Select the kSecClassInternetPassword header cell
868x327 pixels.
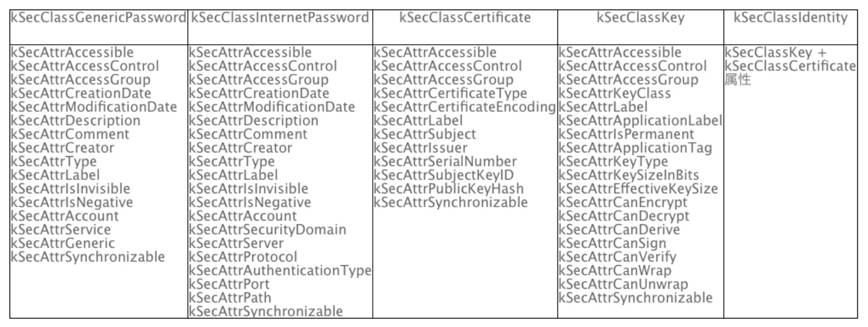click(x=280, y=18)
